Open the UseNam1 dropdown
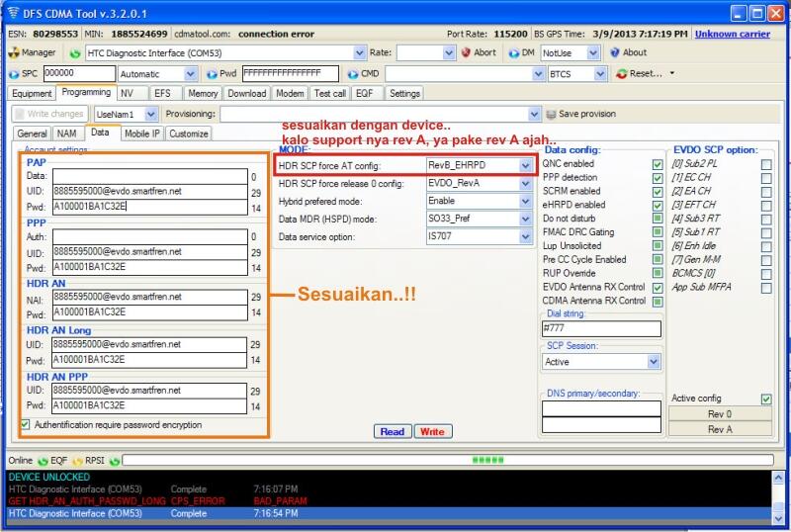Viewport: 791px width, 532px height. (x=151, y=115)
